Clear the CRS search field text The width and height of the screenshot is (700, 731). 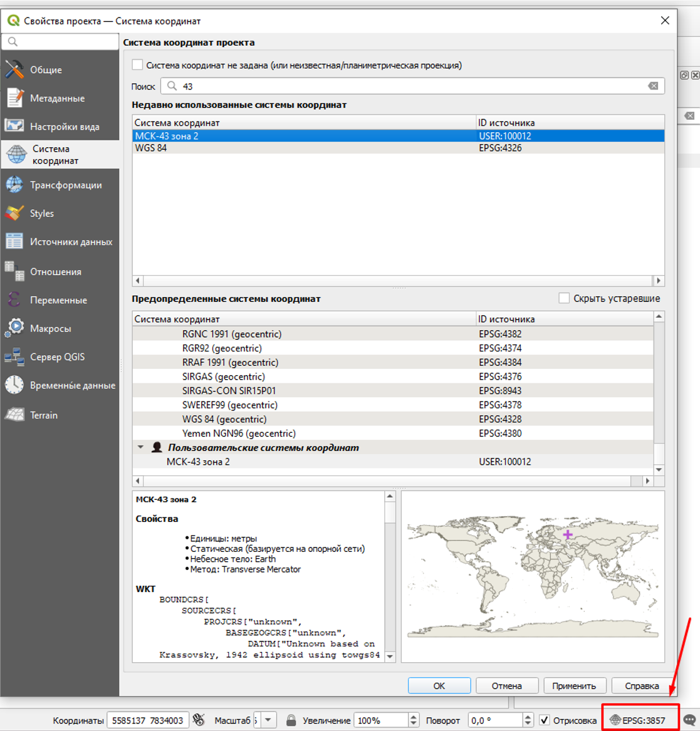coord(653,86)
